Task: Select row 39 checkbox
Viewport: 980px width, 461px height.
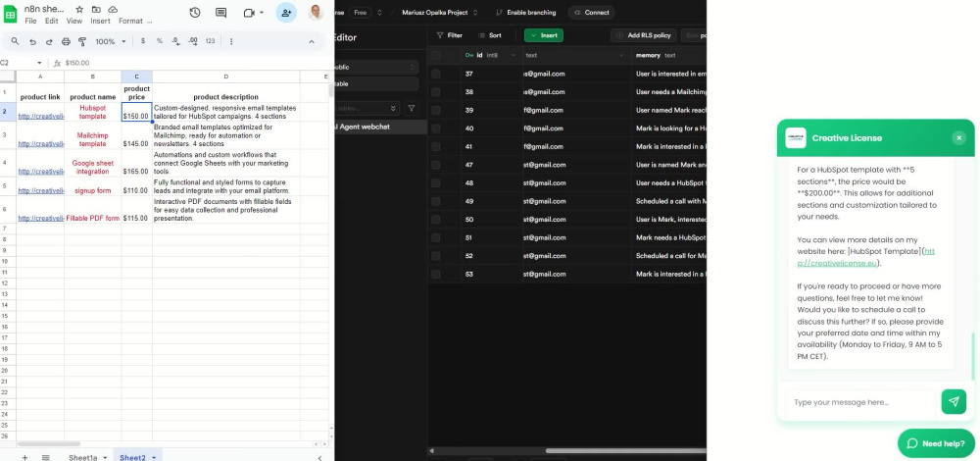Action: pyautogui.click(x=436, y=110)
